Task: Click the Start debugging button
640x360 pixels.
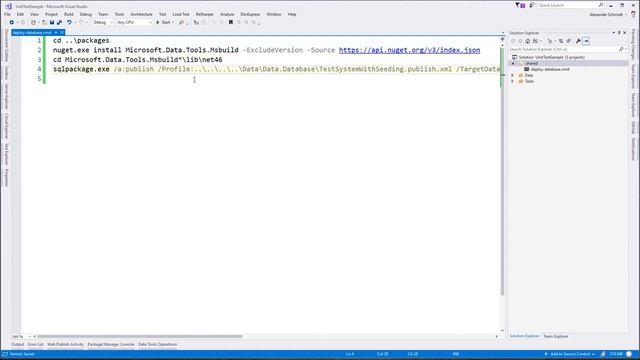Action: pyautogui.click(x=163, y=22)
